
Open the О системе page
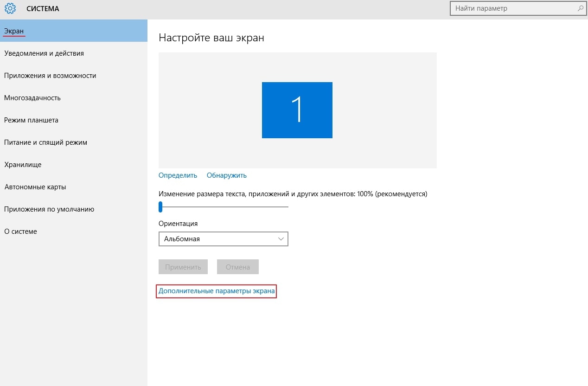(20, 232)
